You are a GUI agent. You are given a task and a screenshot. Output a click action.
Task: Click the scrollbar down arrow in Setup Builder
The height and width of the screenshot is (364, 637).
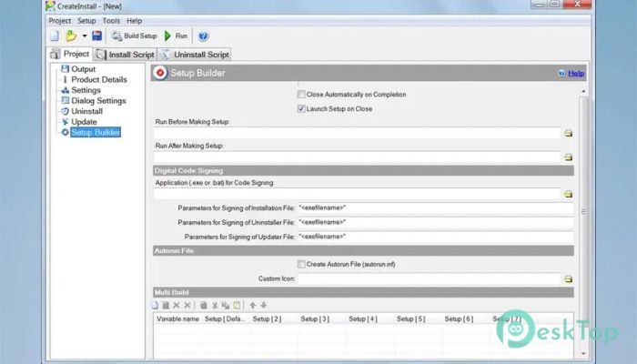(583, 354)
